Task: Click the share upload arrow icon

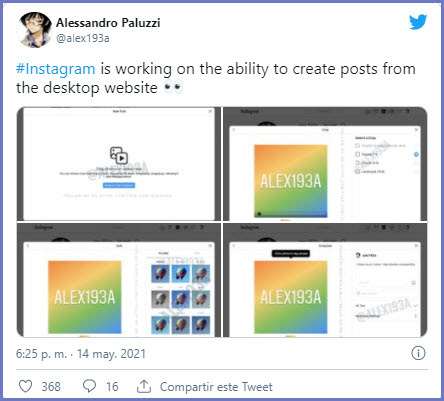Action: [x=144, y=386]
